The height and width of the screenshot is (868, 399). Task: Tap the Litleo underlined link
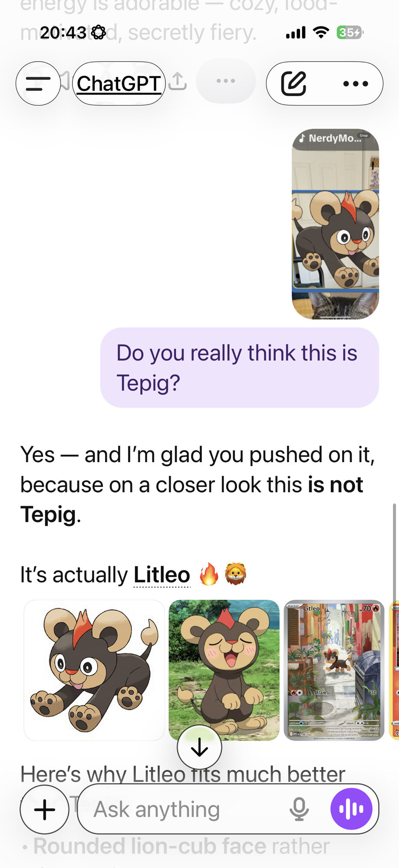pos(162,575)
